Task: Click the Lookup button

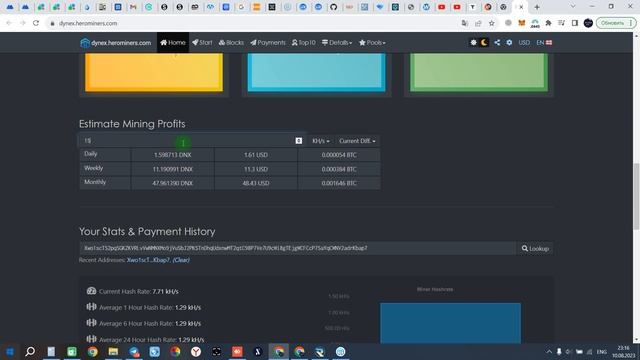Action: coord(535,248)
